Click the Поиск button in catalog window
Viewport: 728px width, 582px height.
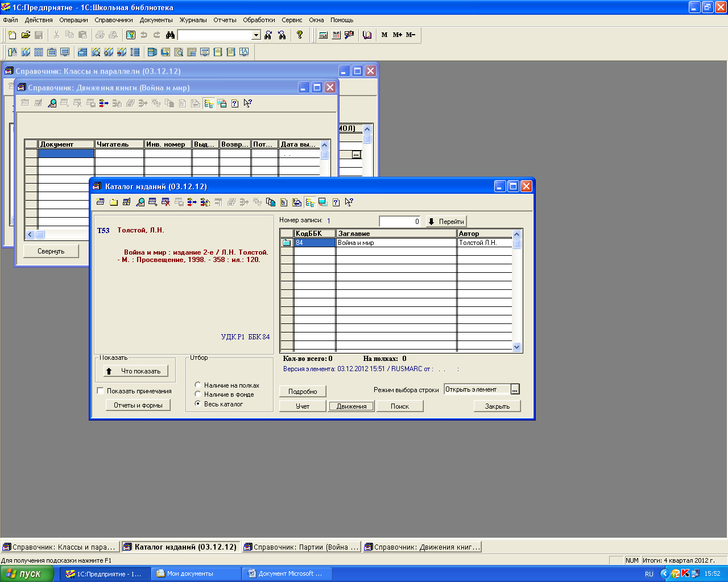click(400, 406)
